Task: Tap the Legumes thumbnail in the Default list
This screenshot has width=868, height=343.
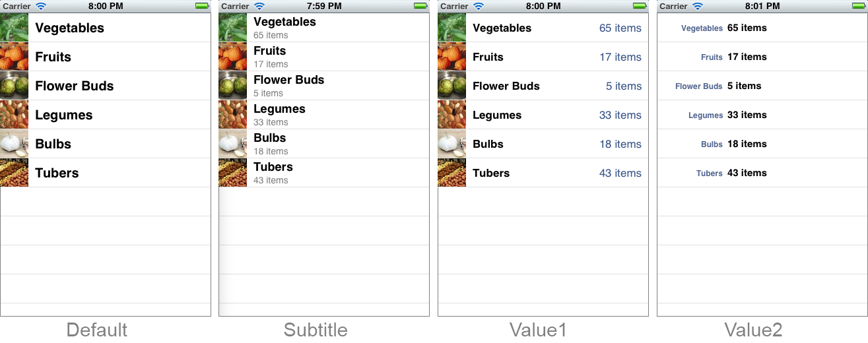Action: tap(14, 115)
